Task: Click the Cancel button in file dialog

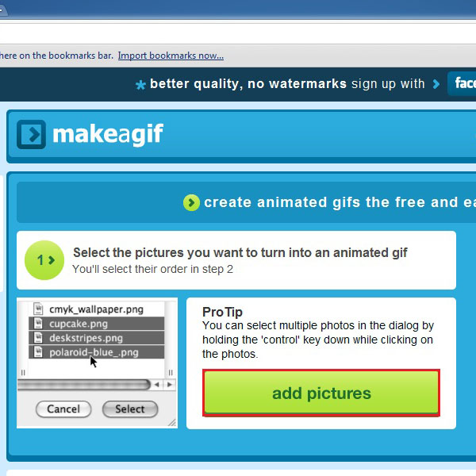Action: point(63,409)
